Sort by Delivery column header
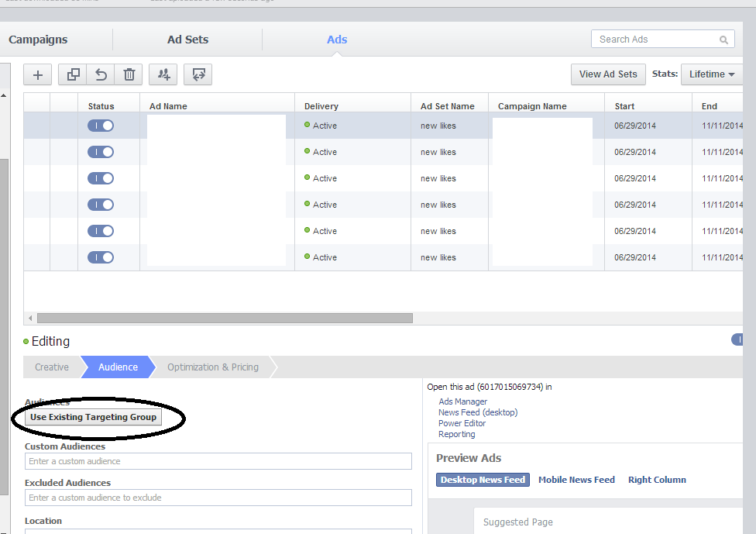 [x=321, y=106]
